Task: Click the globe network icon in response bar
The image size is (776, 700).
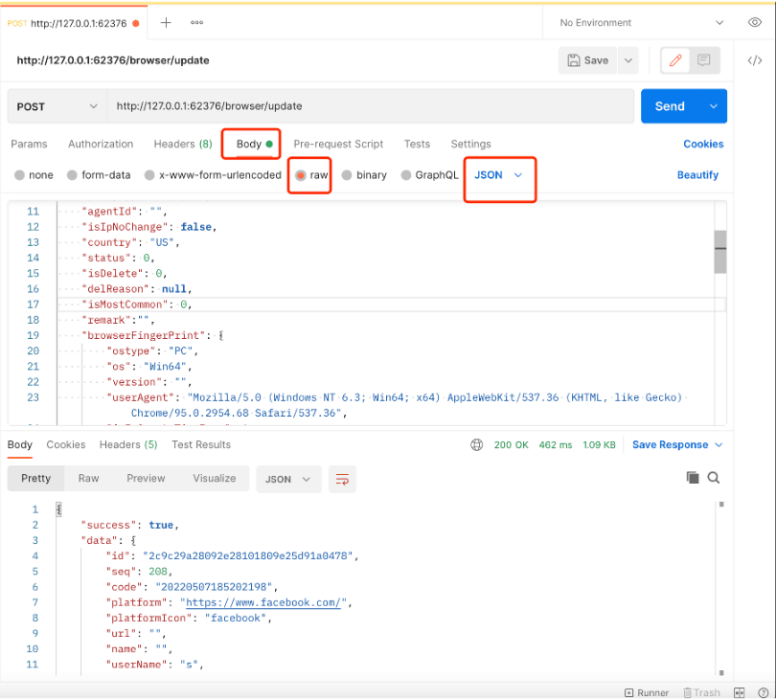Action: (476, 444)
